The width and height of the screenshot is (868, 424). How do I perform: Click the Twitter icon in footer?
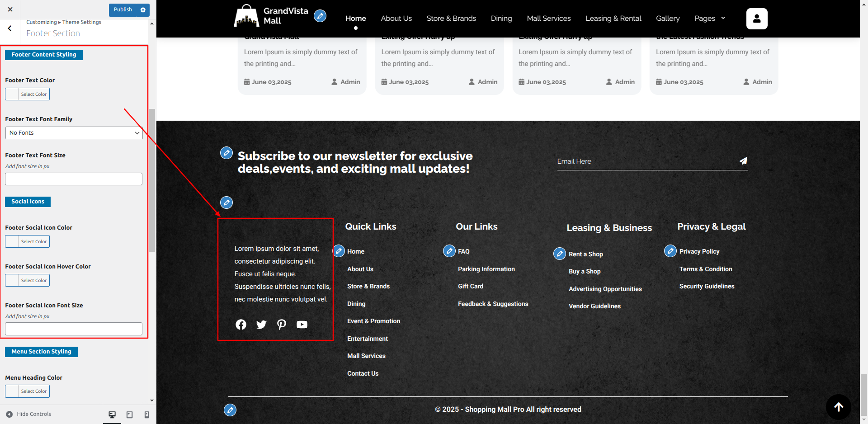pyautogui.click(x=261, y=325)
